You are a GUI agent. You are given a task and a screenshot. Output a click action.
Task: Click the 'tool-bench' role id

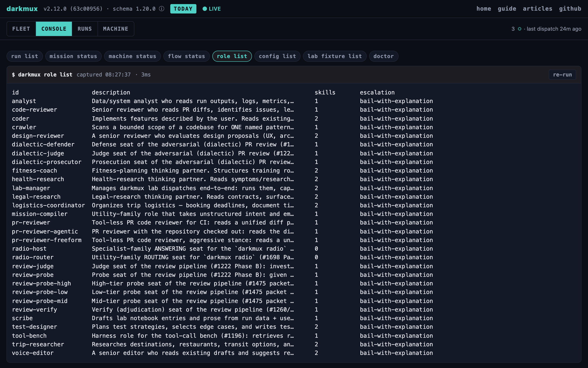point(29,336)
